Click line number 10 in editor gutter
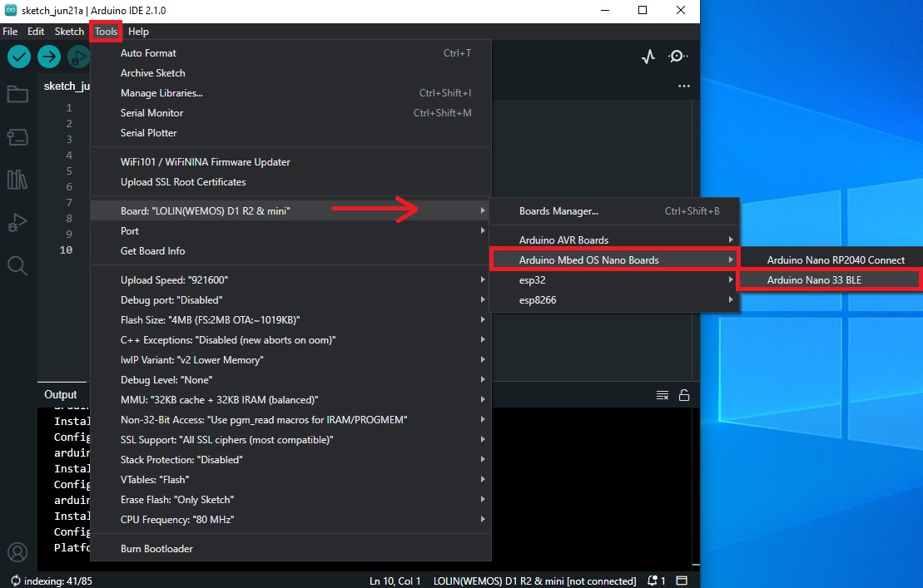923x588 pixels. (66, 250)
